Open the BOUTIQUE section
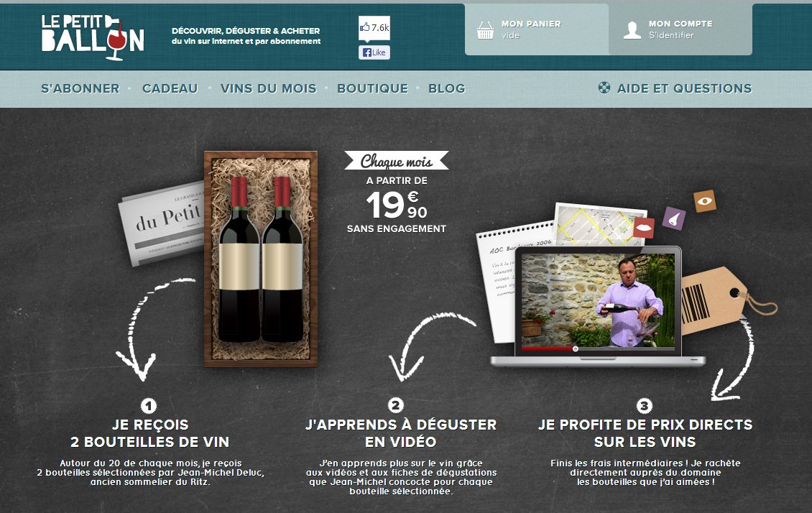812x513 pixels. [x=372, y=88]
